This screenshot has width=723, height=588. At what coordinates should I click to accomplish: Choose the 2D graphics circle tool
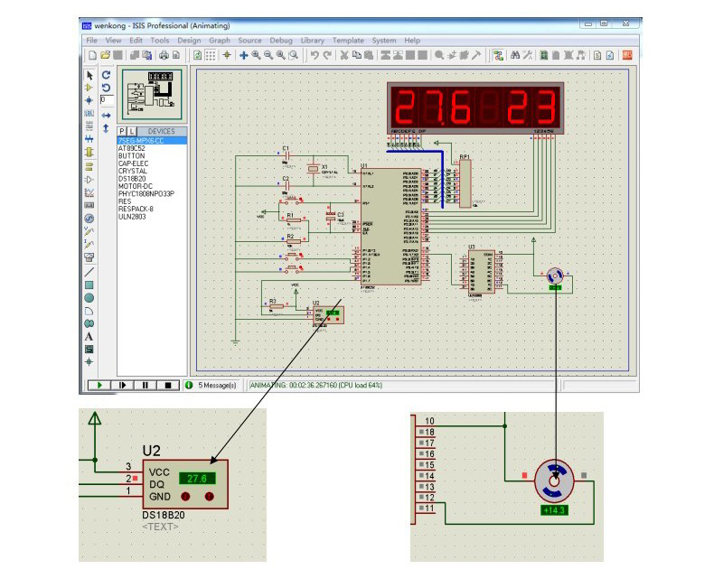tap(89, 297)
